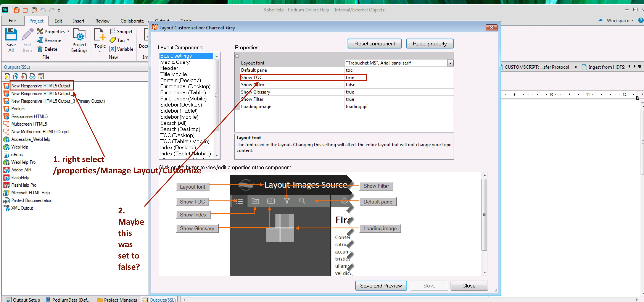Viewport: 644px width, 302px height.
Task: Click the orange save icon in quick access toolbar
Action: click(x=16, y=10)
